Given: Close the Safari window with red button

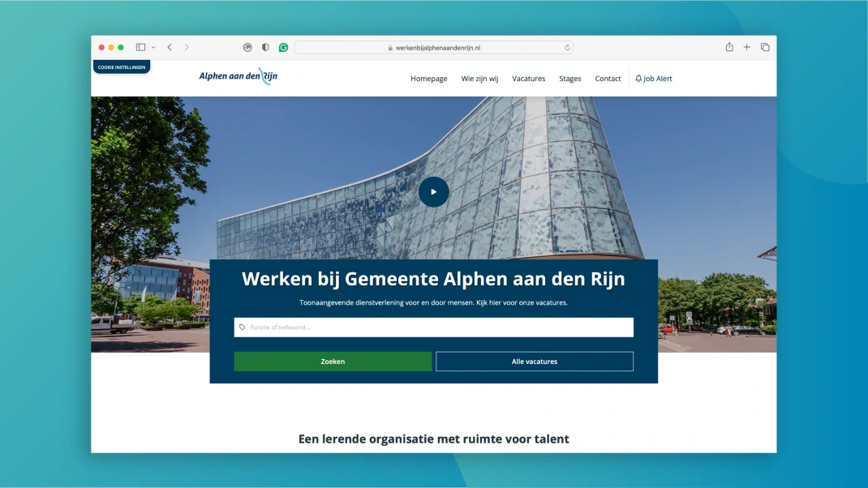Looking at the screenshot, I should coord(102,48).
